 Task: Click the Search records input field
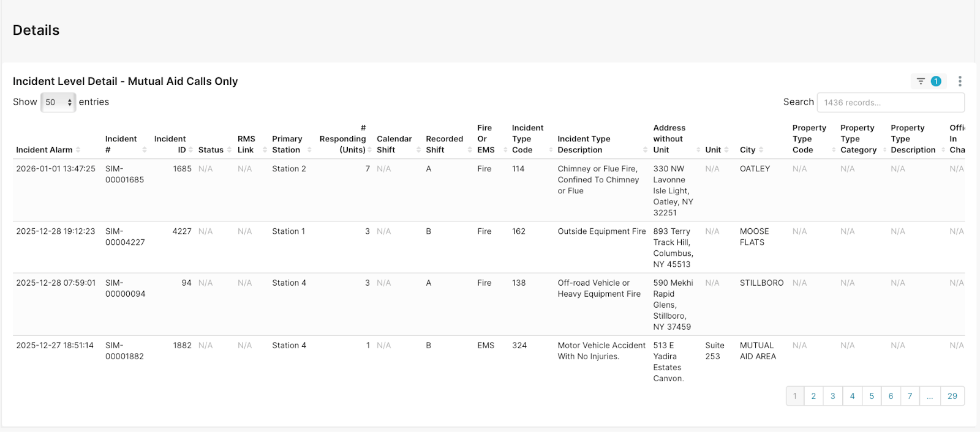tap(891, 102)
